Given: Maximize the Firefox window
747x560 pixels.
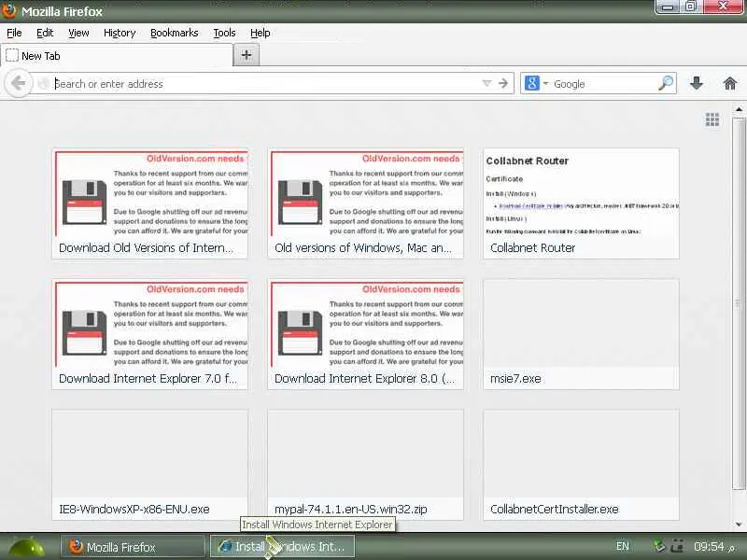Looking at the screenshot, I should pos(691,7).
